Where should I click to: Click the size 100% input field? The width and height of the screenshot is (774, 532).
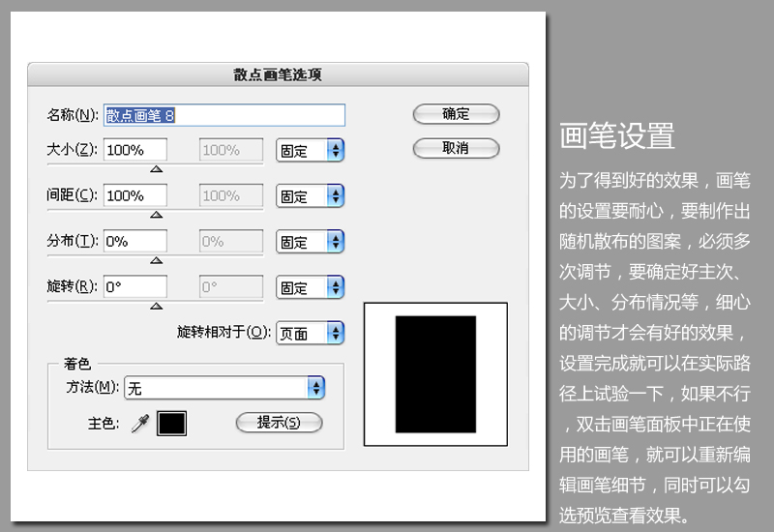135,150
